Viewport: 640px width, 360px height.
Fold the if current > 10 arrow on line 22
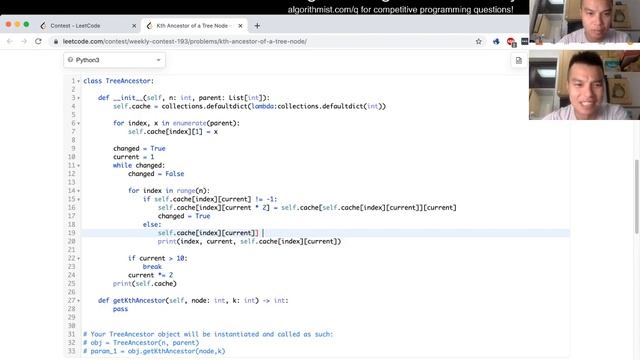click(79, 258)
